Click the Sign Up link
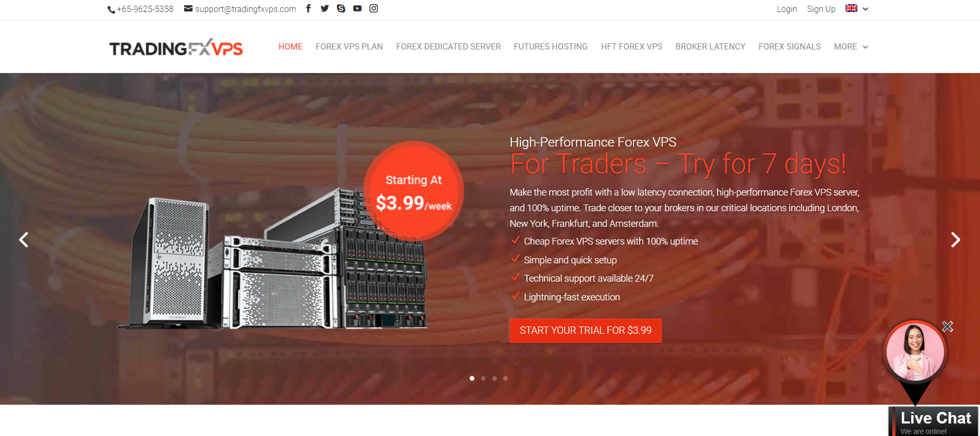Screen dimensions: 980x436 click(x=821, y=9)
